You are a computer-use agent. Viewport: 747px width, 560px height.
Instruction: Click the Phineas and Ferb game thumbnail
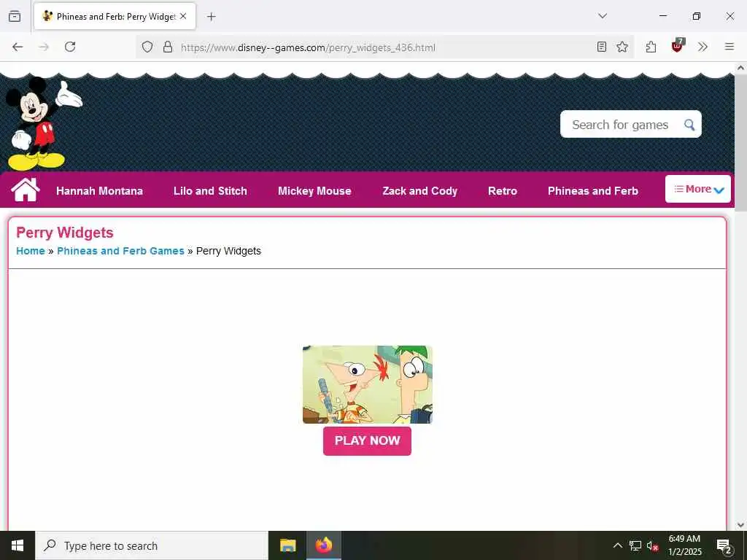[x=368, y=385]
